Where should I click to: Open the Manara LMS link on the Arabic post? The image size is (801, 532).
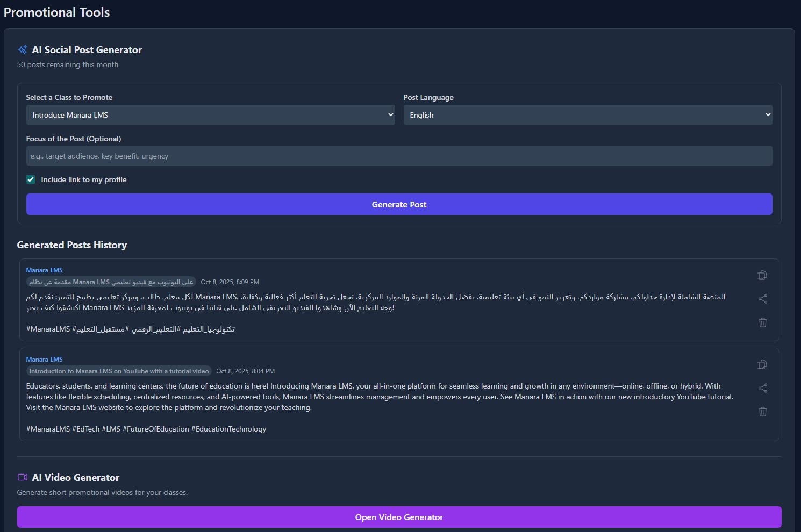point(44,270)
